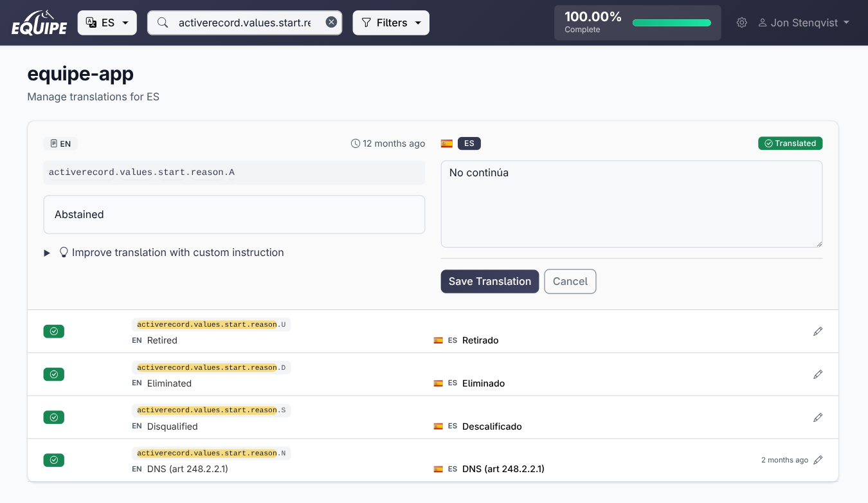Focus the search input field

tap(245, 23)
